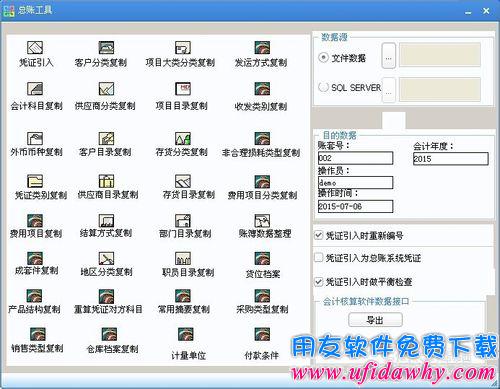Toggle 凭证引入时做平衡检查 checkbox

pyautogui.click(x=319, y=282)
